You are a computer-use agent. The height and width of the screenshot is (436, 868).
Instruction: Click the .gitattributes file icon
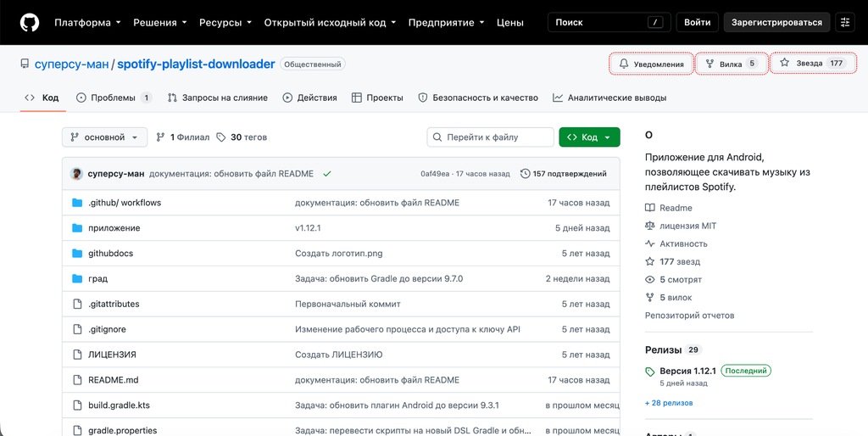click(77, 305)
